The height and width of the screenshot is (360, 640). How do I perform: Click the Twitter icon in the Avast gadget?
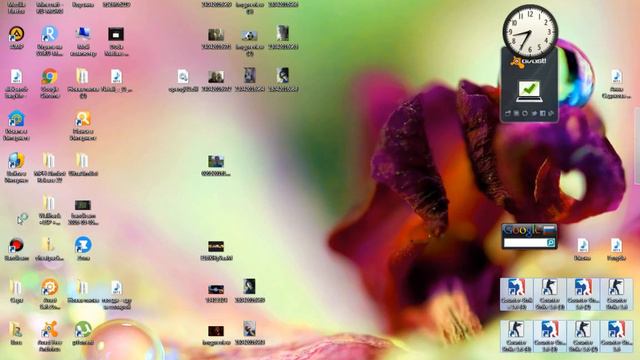(534, 113)
